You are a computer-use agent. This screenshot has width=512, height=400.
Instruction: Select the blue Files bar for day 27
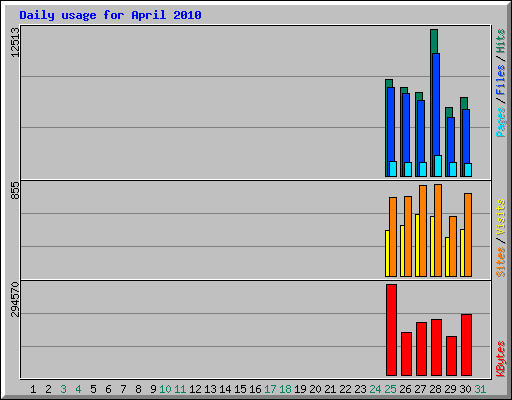[x=421, y=132]
